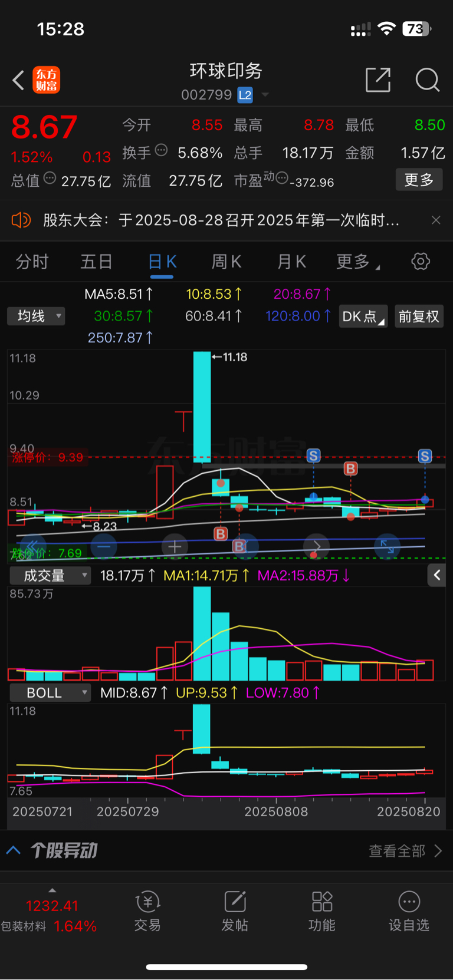Open the BOLL indicator dropdown
This screenshot has width=453, height=980.
[x=50, y=692]
